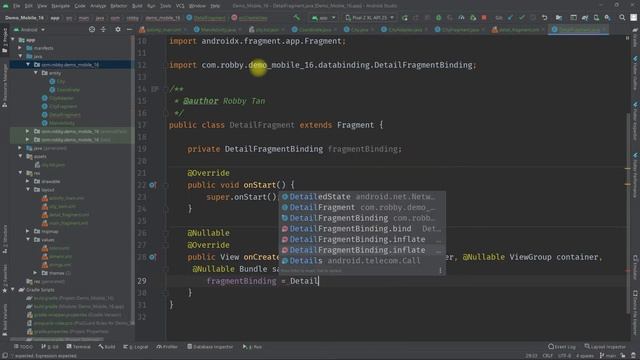Viewport: 640px width, 360px height.
Task: Expand the manifests folder
Action: coord(20,48)
